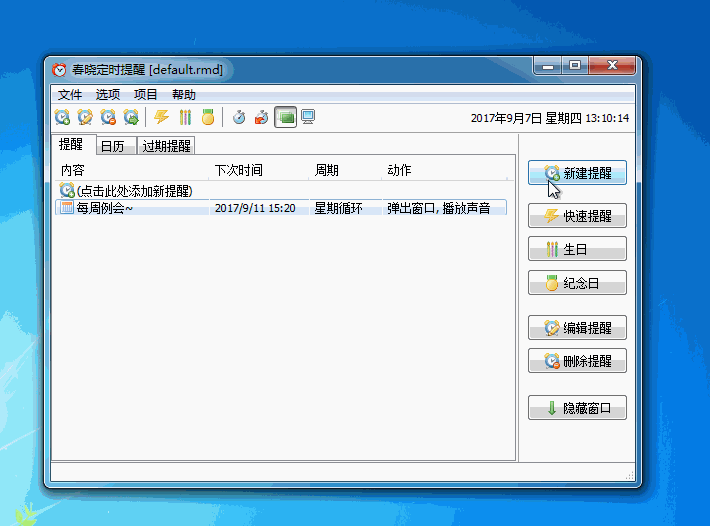
Task: Minimize the 春晓定时提醒 window
Action: (548, 66)
